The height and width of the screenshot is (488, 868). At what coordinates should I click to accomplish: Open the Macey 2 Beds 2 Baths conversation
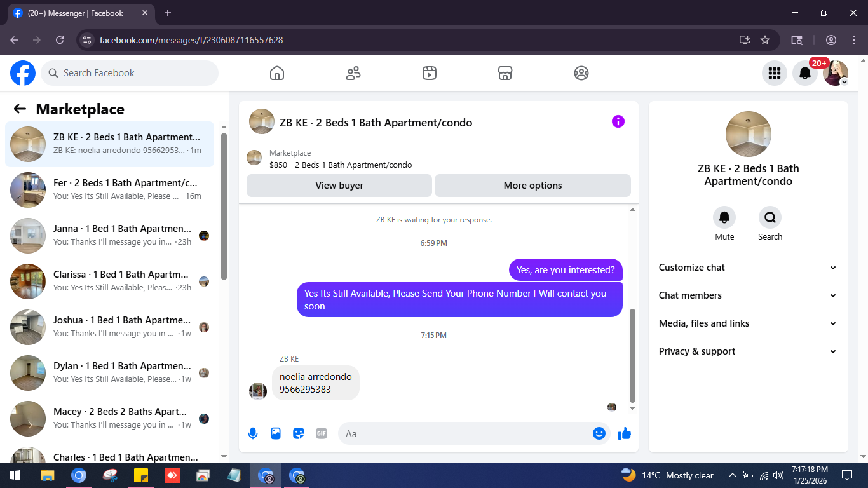pos(109,419)
